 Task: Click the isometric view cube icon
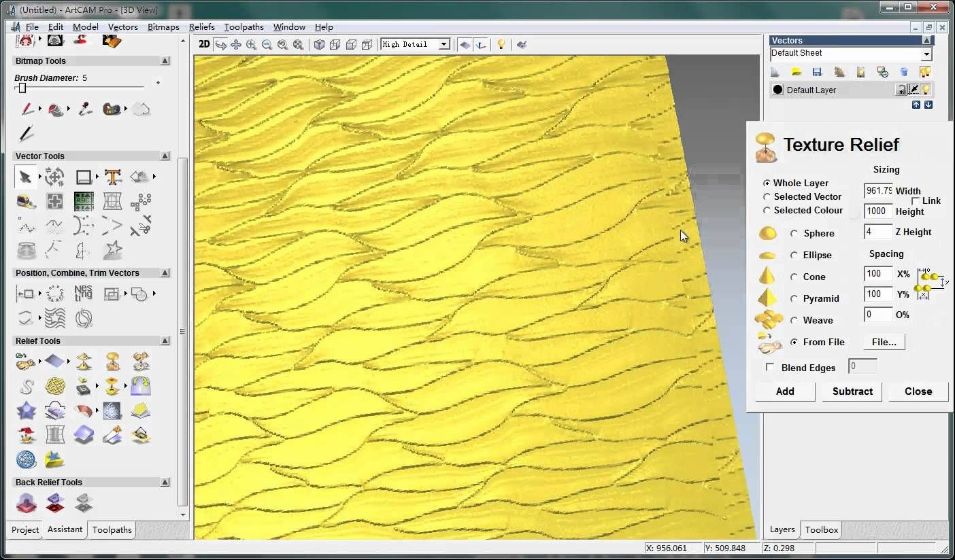(x=319, y=45)
